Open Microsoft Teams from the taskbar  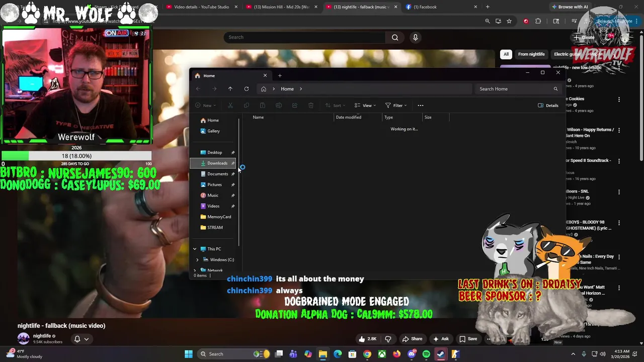293,354
